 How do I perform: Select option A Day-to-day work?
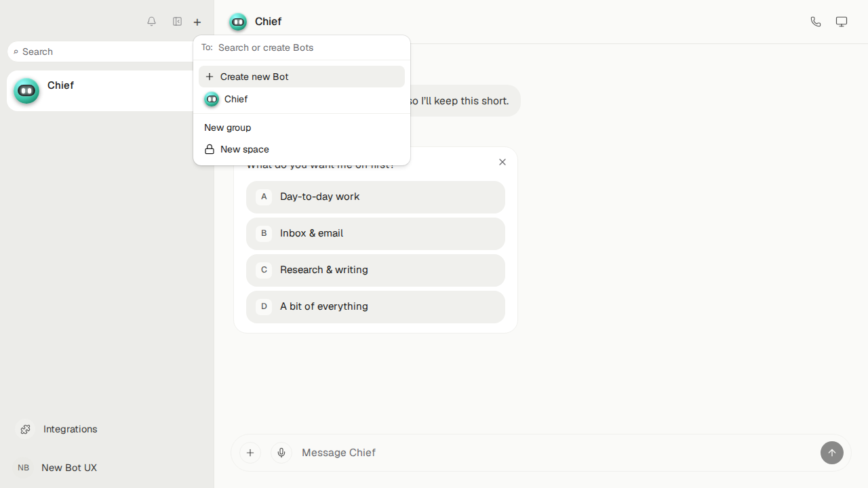click(x=376, y=197)
